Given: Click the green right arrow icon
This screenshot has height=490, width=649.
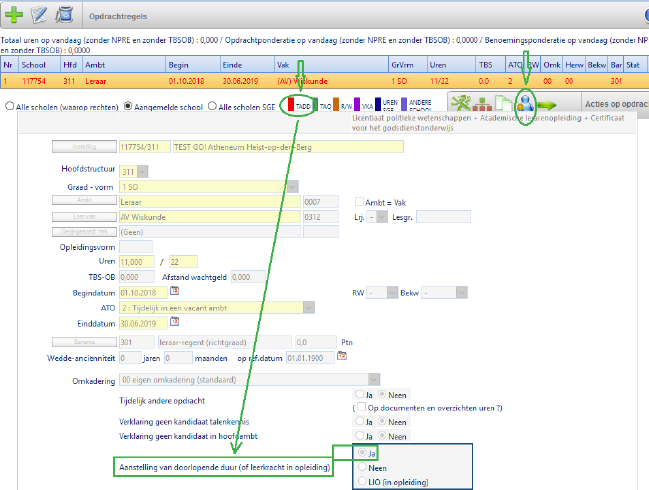Looking at the screenshot, I should coord(547,106).
